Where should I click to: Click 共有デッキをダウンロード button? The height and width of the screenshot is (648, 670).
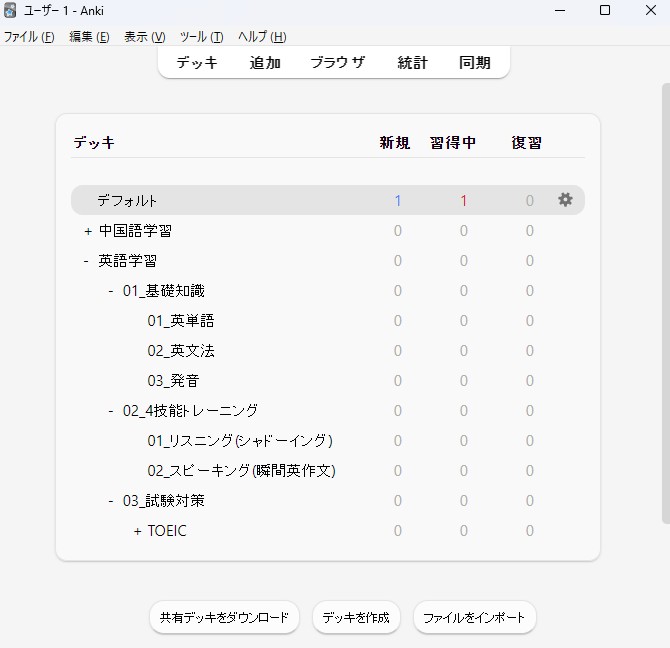(224, 617)
